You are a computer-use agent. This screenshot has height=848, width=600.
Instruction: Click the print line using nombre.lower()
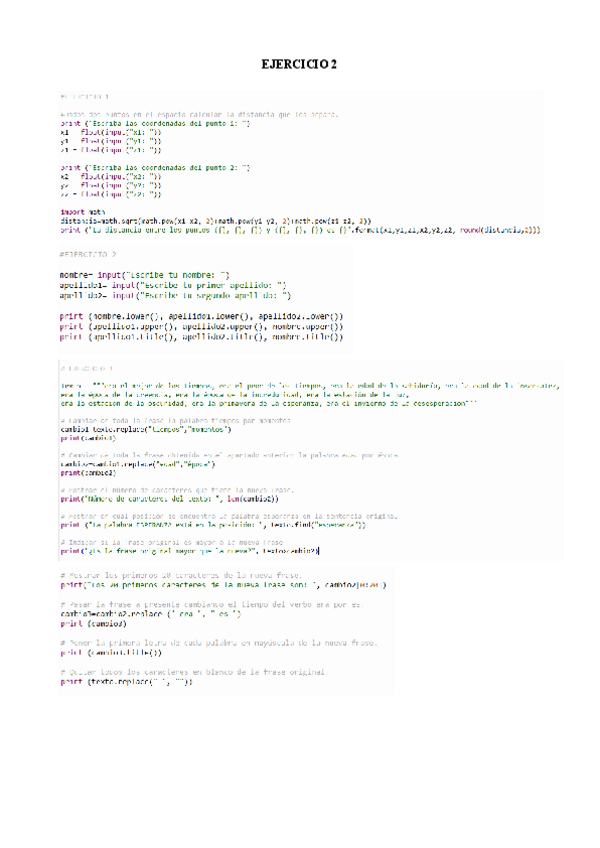point(200,317)
